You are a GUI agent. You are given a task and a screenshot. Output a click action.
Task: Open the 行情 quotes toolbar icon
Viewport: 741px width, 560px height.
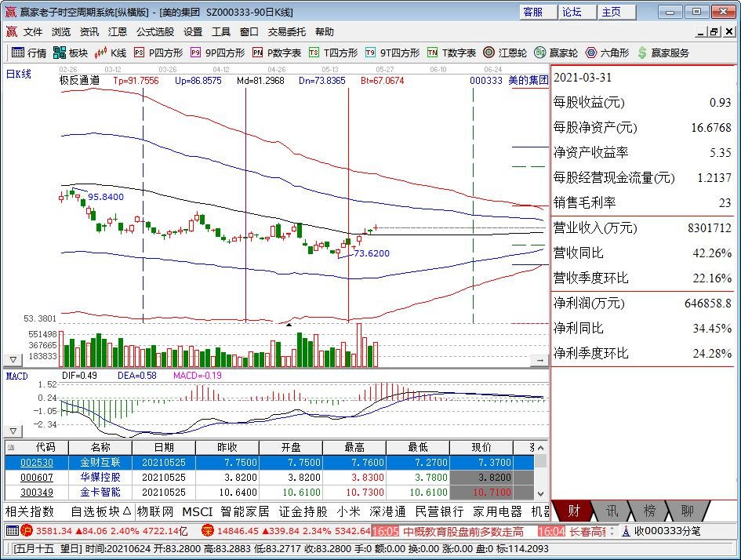pos(29,53)
